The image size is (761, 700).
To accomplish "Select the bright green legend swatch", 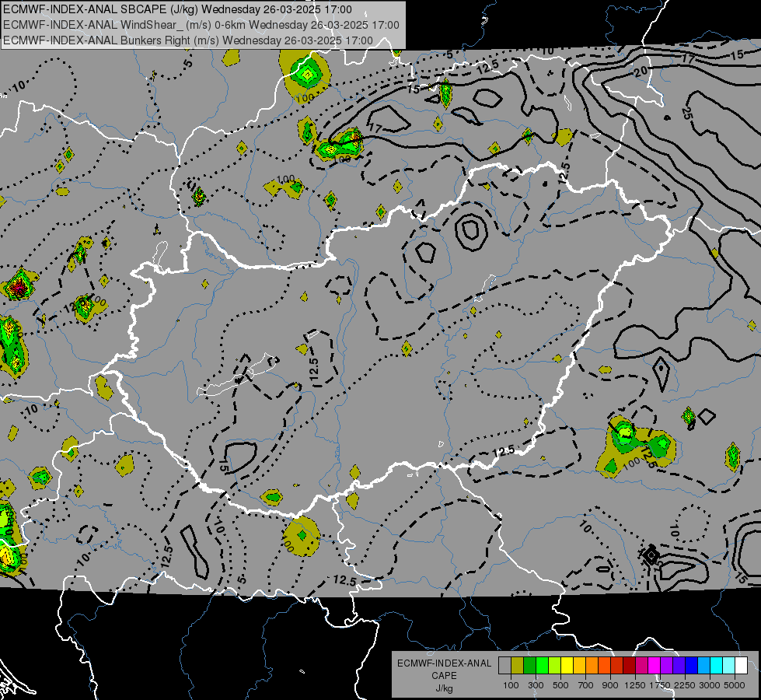I will [542, 666].
